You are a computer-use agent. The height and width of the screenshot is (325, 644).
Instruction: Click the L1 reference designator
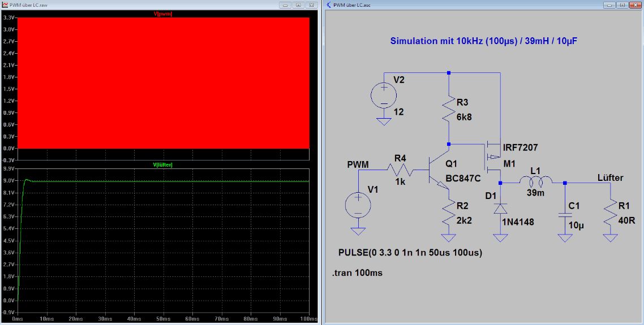(535, 170)
